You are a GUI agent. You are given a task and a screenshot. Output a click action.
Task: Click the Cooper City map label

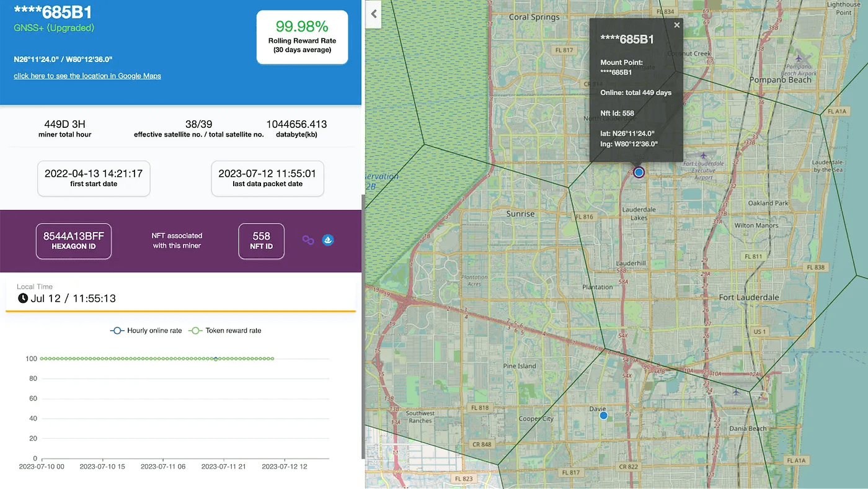pos(536,419)
